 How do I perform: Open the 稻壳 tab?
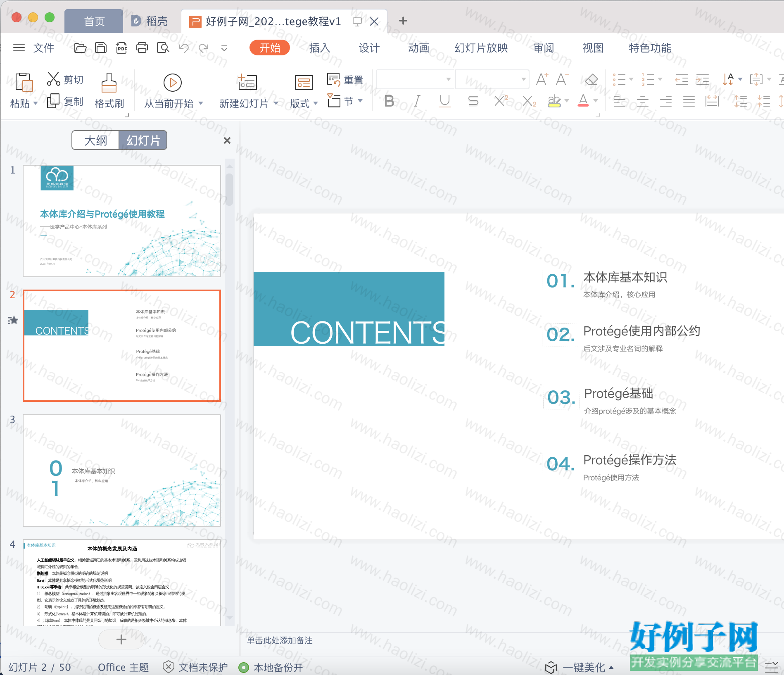[150, 21]
